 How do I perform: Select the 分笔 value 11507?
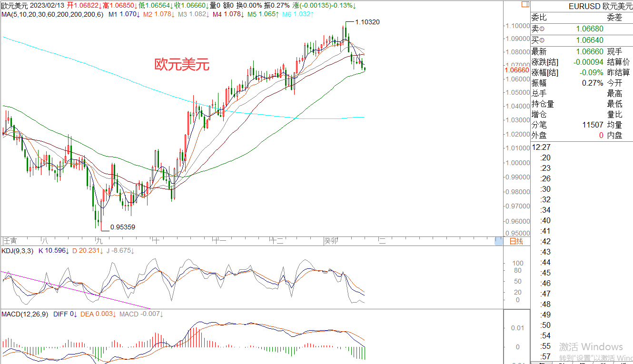(593, 125)
